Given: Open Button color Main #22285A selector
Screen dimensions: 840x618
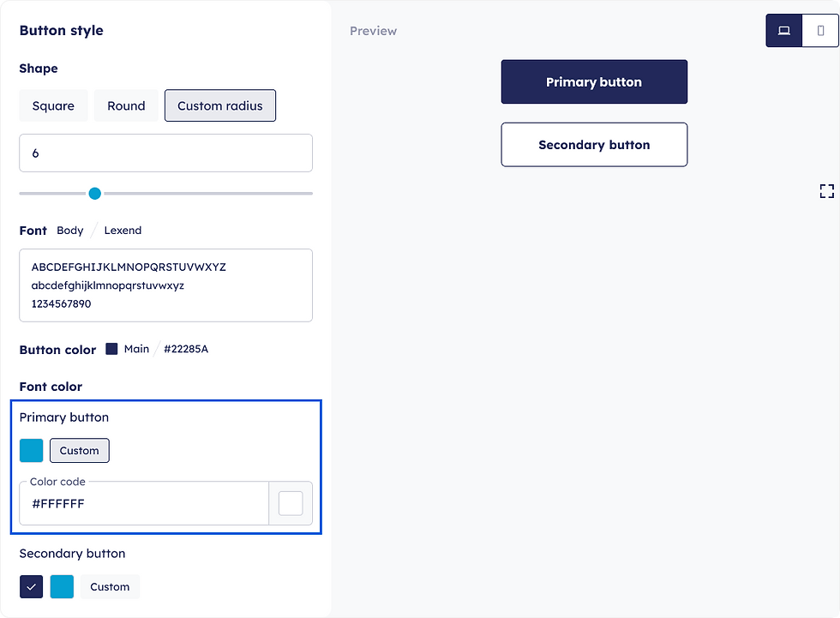Looking at the screenshot, I should (159, 349).
